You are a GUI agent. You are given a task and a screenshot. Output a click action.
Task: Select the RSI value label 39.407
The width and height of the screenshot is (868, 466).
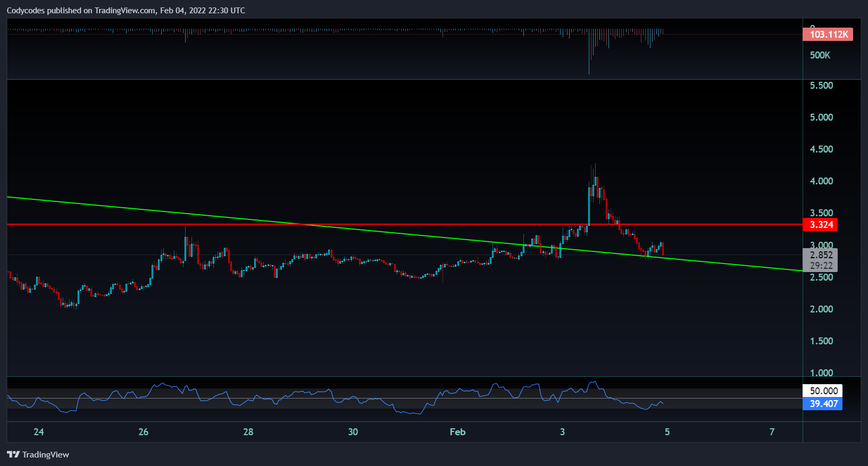(823, 404)
